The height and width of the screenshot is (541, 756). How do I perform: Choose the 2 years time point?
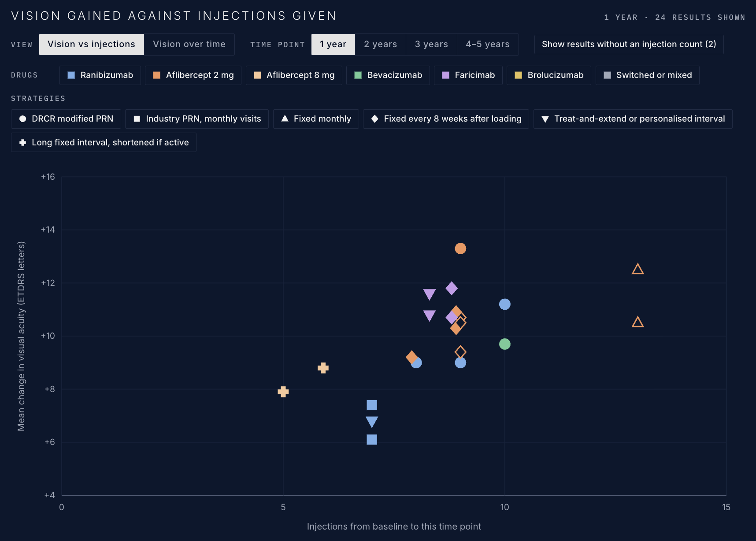tap(380, 44)
